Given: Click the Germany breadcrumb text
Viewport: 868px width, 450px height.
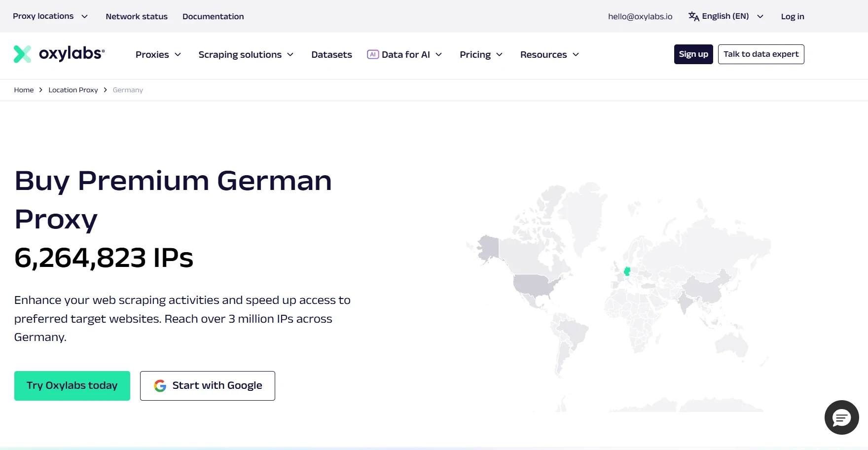Looking at the screenshot, I should click(128, 90).
